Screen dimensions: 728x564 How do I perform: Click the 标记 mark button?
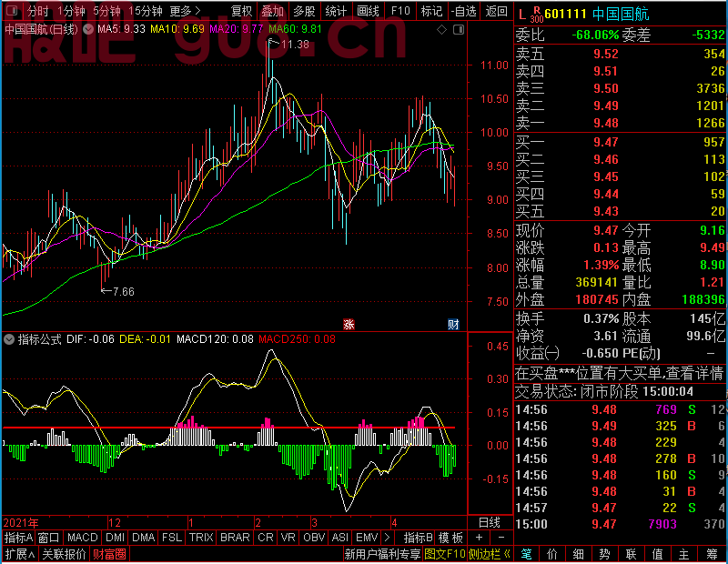click(x=431, y=11)
